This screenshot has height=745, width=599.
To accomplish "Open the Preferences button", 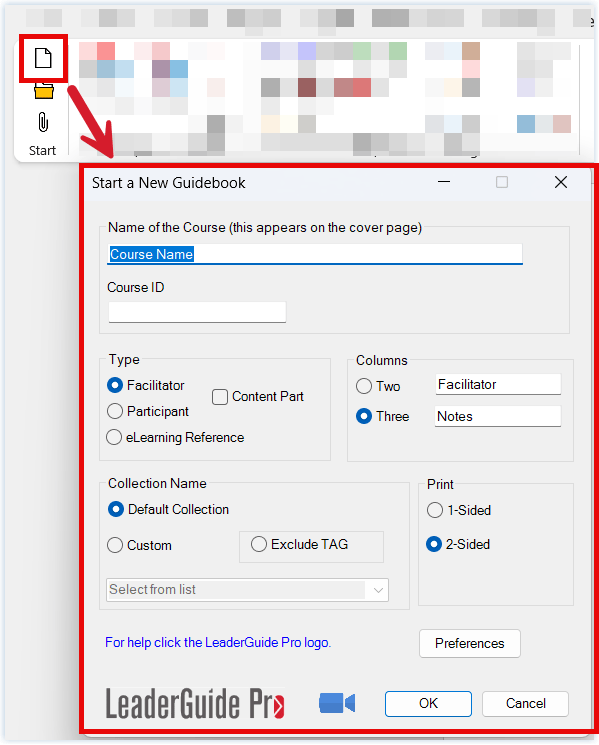I will pos(470,643).
